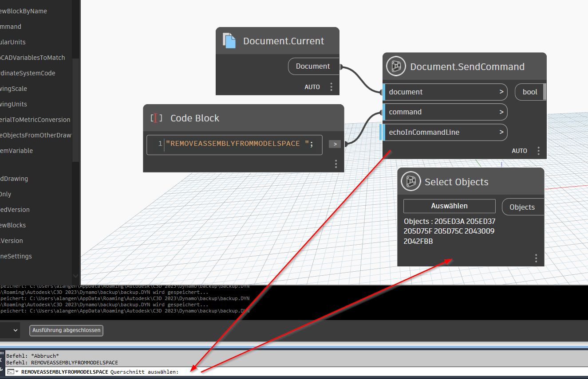Click the cube icon on Document.SendCommand node
Screen dimensions: 588x379
[x=395, y=66]
